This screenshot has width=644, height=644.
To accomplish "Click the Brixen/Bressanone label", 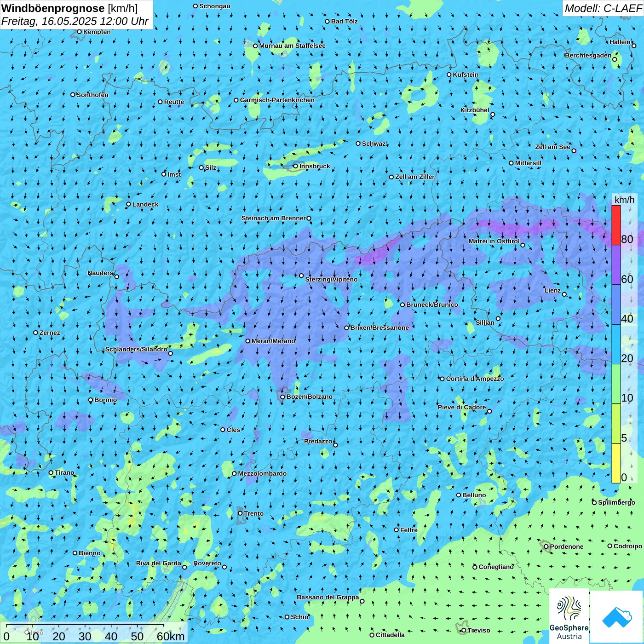I will tap(379, 328).
